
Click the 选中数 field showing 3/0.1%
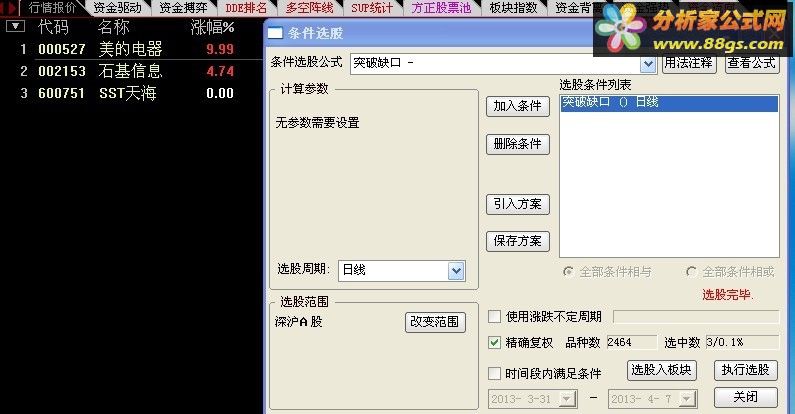[x=742, y=343]
